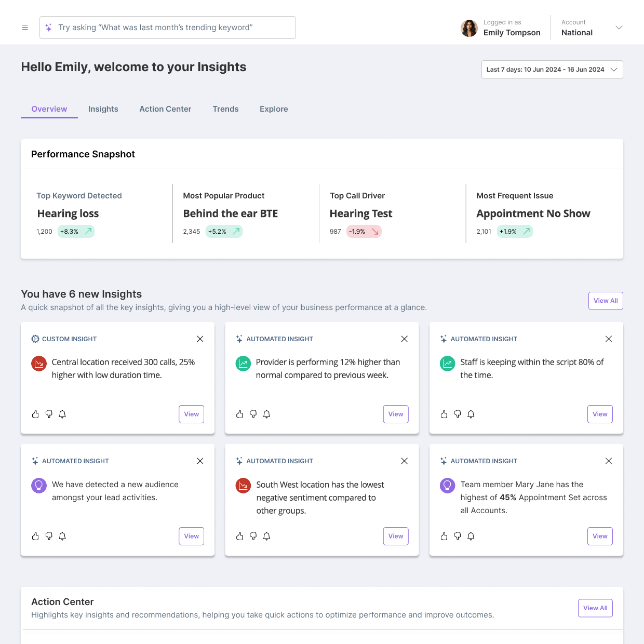644x644 pixels.
Task: Thumbs down the Staff script adherence insight
Action: coord(457,414)
